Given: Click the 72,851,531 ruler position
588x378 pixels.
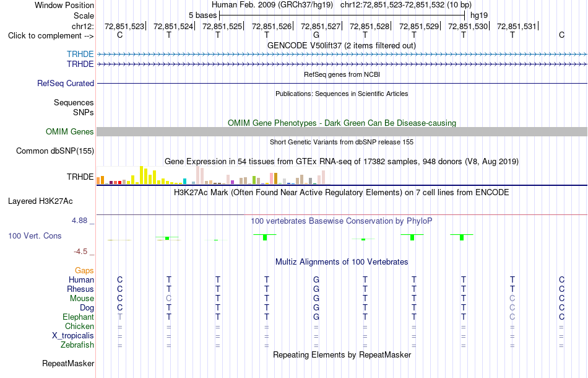Looking at the screenshot, I should [x=517, y=26].
